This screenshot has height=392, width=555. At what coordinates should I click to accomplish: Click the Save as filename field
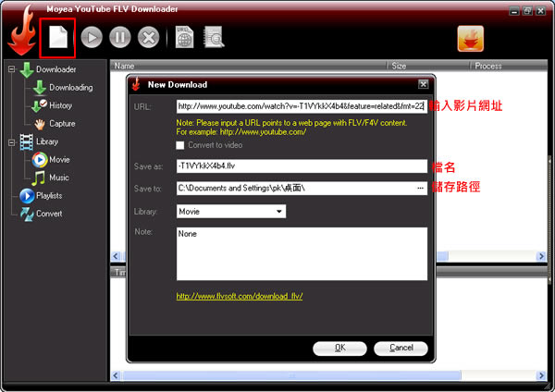pyautogui.click(x=302, y=165)
